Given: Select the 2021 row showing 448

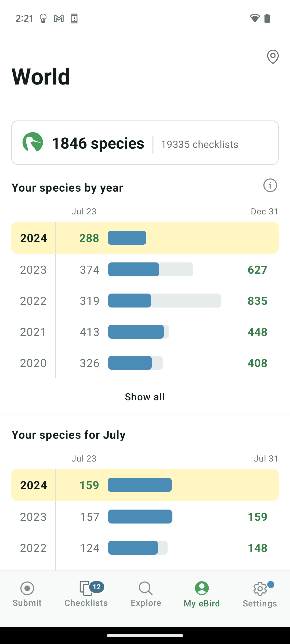Looking at the screenshot, I should [x=145, y=332].
